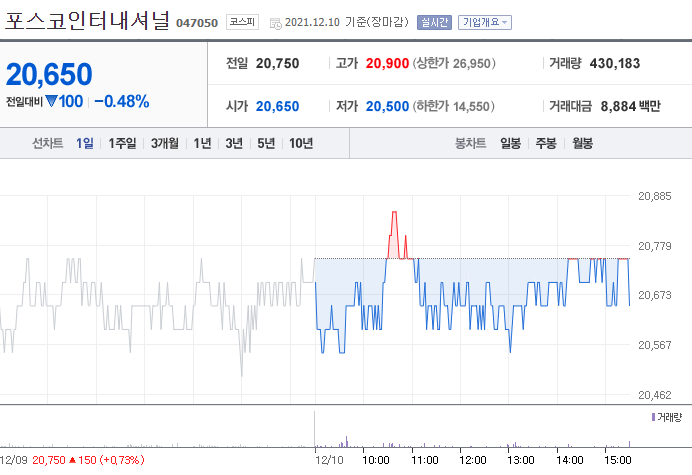Click the 실시간 real-time button
The width and height of the screenshot is (692, 475).
(434, 22)
